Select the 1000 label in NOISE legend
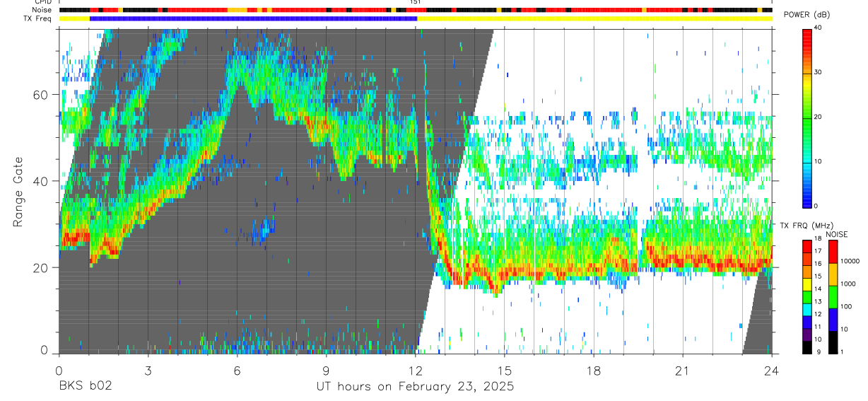Image resolution: width=868 pixels, height=401 pixels. pos(848,284)
